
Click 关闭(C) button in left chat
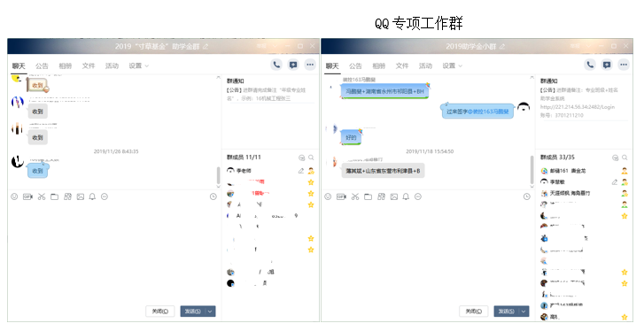point(160,312)
